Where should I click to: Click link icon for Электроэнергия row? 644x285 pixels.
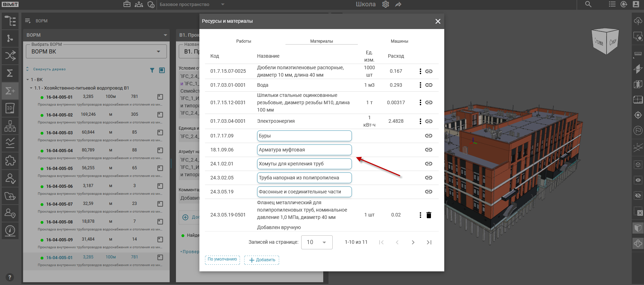429,121
